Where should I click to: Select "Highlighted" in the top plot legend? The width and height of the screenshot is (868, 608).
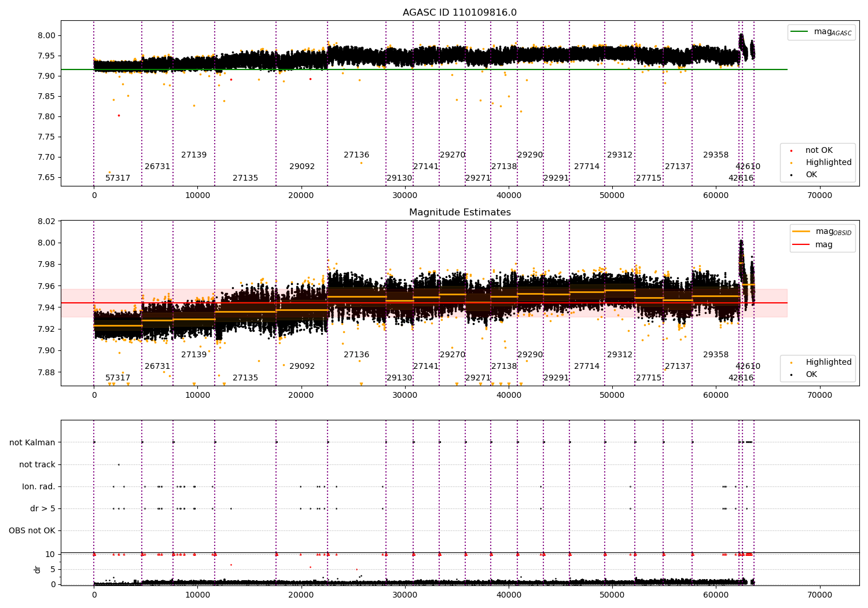pyautogui.click(x=829, y=163)
